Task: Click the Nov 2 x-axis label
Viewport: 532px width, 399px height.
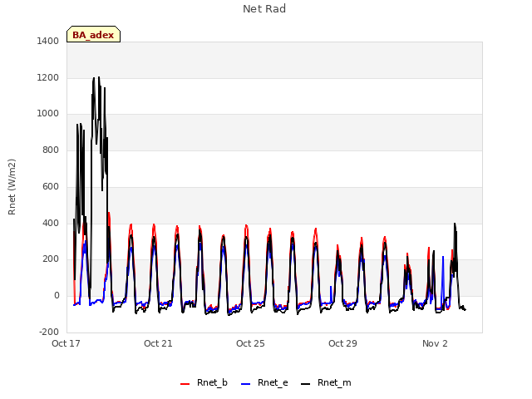Action: click(435, 343)
